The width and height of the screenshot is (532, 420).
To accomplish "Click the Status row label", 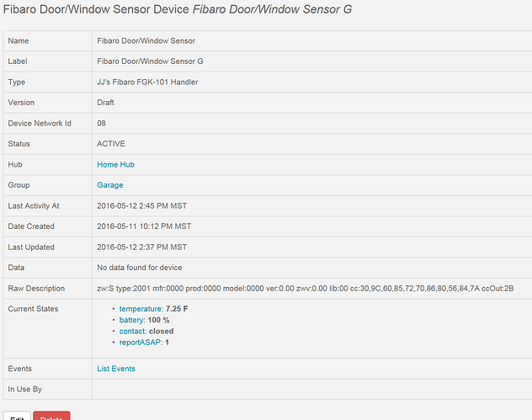I will 19,144.
